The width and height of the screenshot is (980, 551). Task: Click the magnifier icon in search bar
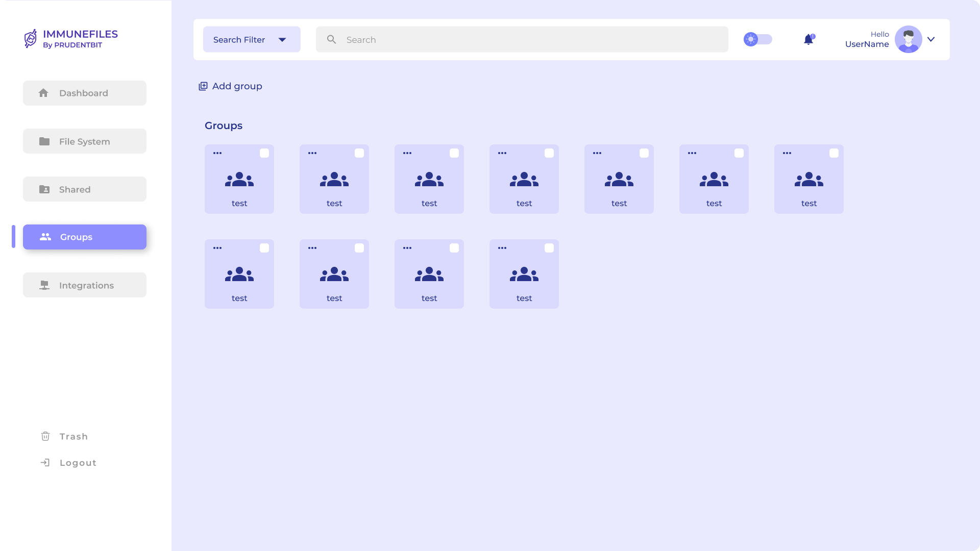tap(331, 39)
